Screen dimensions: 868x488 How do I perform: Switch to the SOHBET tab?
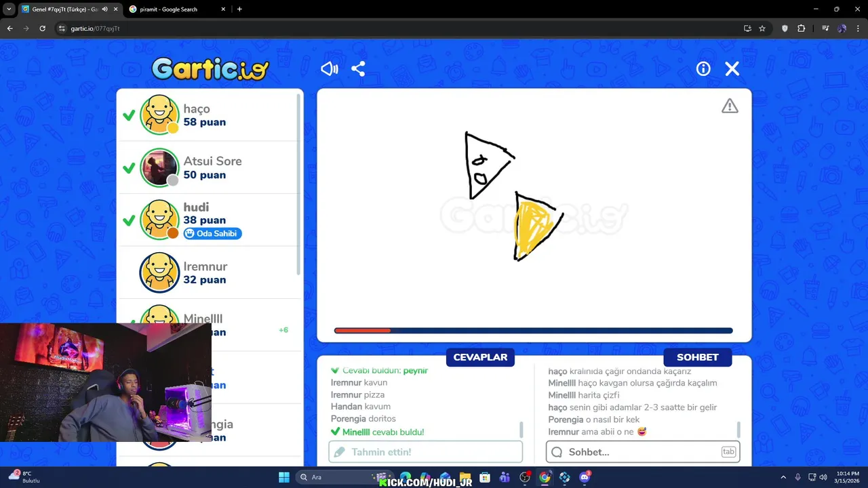(x=697, y=357)
